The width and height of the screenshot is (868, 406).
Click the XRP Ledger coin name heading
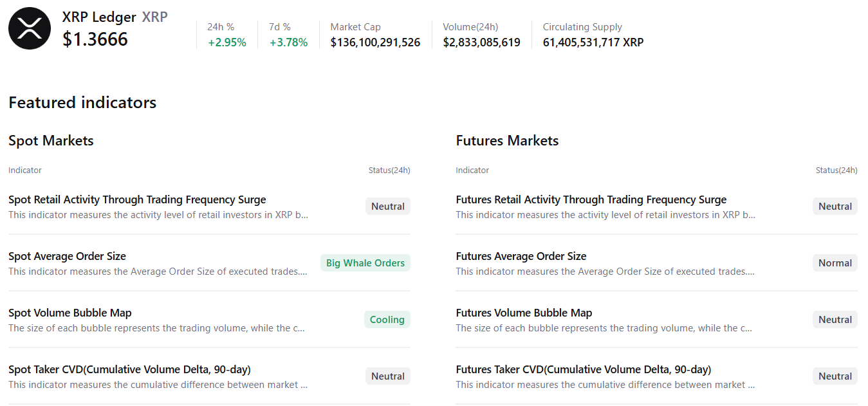(99, 17)
